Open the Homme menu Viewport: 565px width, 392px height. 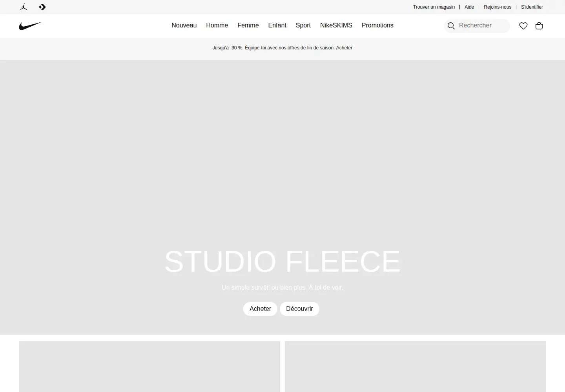click(217, 25)
